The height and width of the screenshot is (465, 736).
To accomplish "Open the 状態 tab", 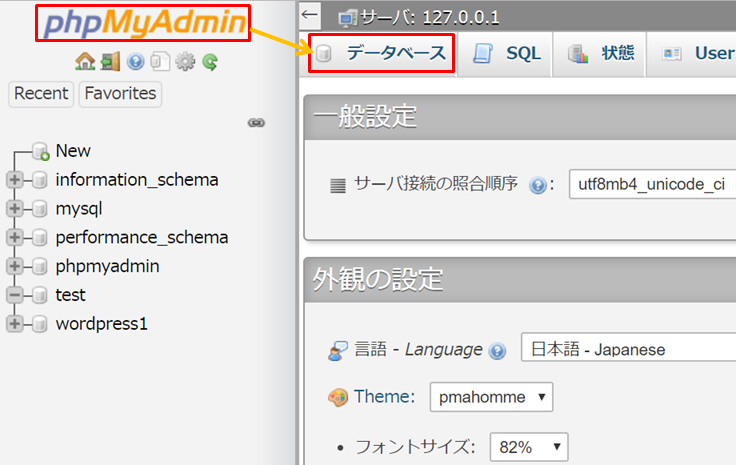I will point(601,53).
